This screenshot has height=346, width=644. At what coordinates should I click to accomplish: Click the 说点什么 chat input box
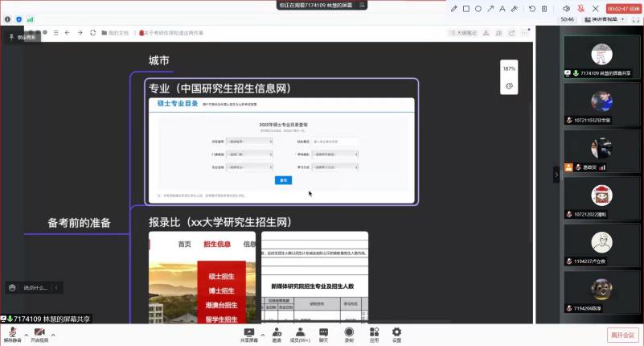tap(34, 287)
